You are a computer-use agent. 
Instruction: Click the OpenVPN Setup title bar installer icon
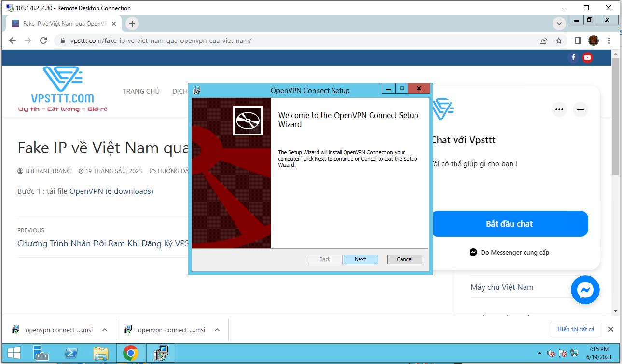(x=196, y=90)
